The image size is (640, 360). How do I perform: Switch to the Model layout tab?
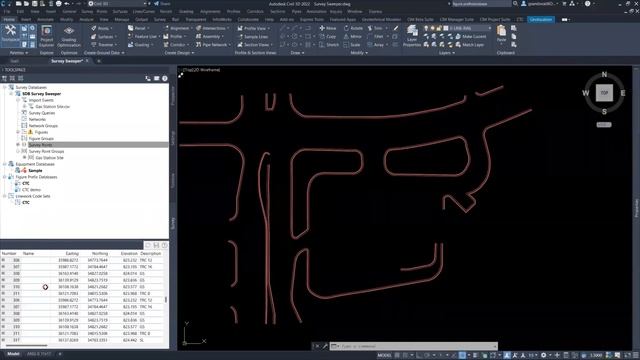13,354
